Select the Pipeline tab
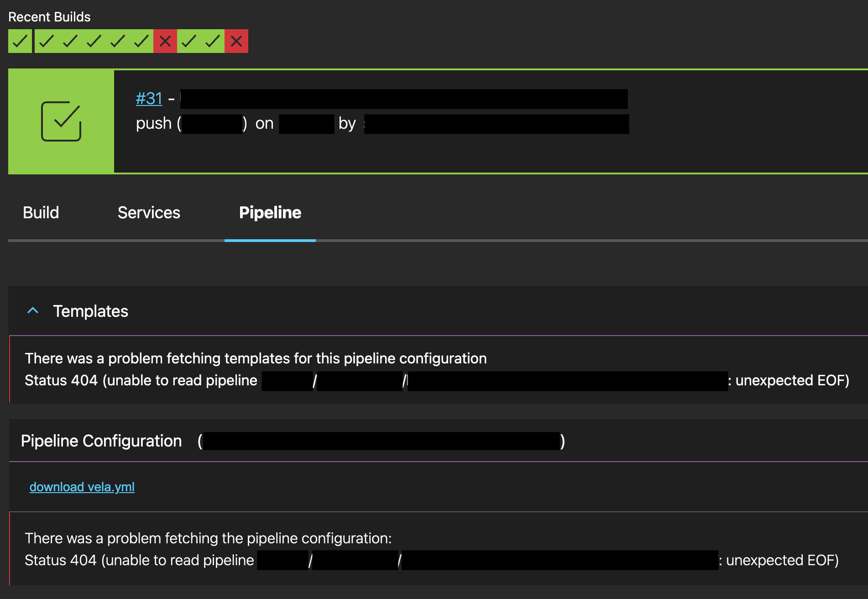Image resolution: width=868 pixels, height=599 pixels. [x=270, y=212]
